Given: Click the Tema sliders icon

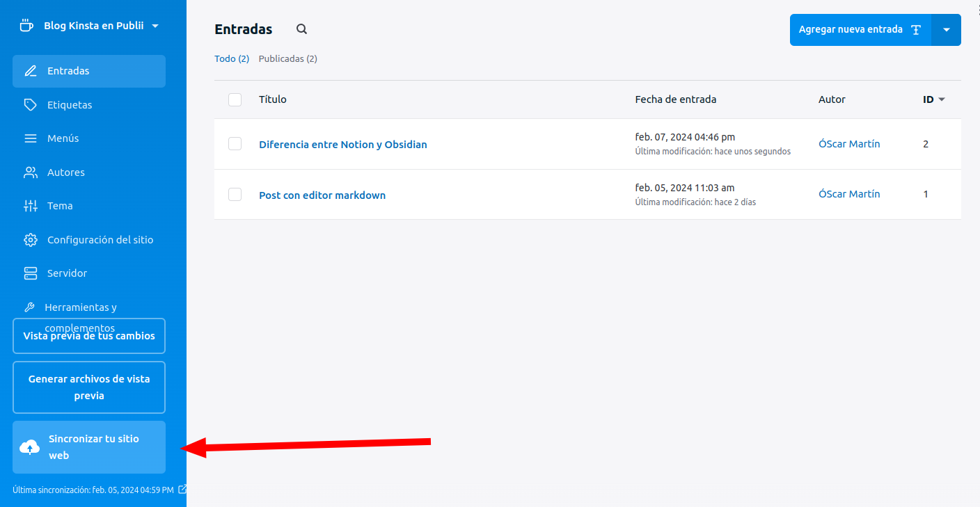Looking at the screenshot, I should [x=30, y=206].
